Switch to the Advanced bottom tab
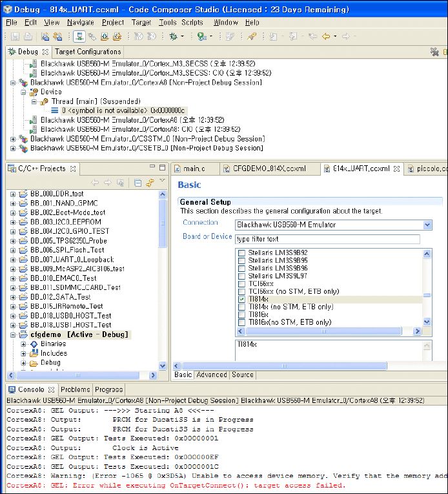The height and width of the screenshot is (494, 448). 211,375
